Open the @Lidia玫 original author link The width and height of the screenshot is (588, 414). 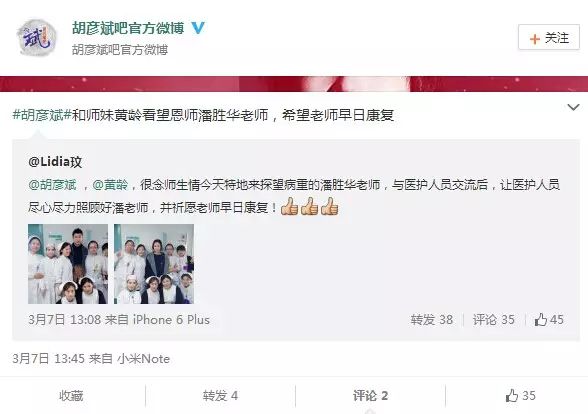pyautogui.click(x=55, y=162)
